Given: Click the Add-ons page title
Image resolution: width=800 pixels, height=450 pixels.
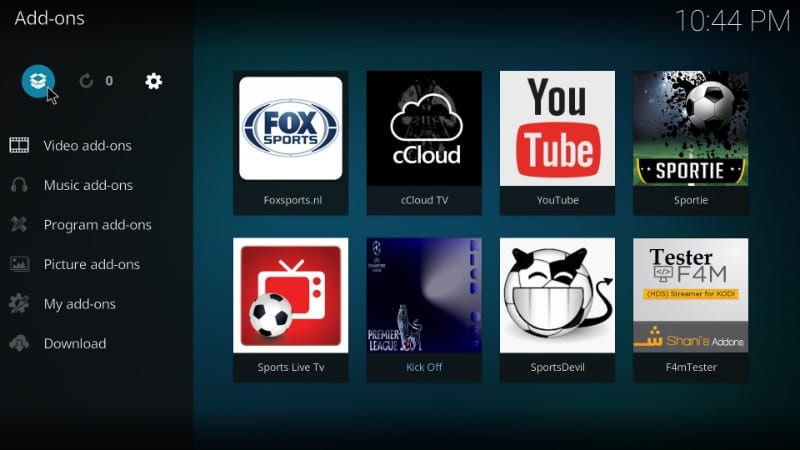Looking at the screenshot, I should pos(49,18).
